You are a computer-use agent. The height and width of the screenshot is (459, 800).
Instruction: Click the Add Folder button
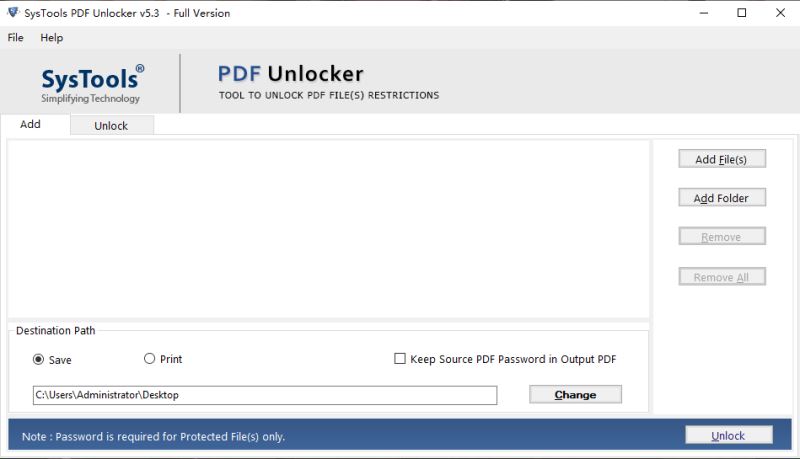721,198
